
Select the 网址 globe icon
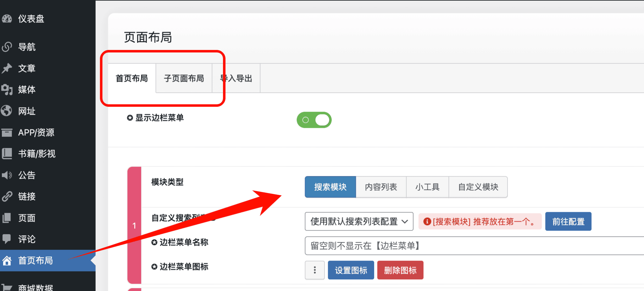(7, 111)
